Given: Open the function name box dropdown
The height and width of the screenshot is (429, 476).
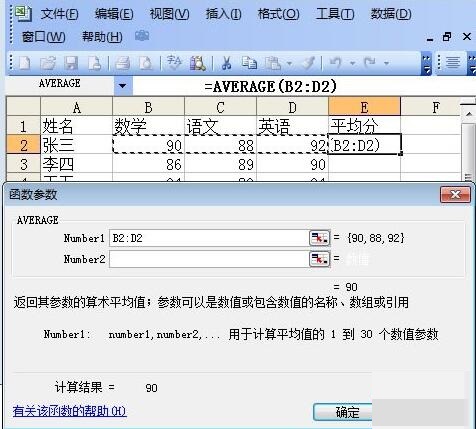Looking at the screenshot, I should [123, 86].
